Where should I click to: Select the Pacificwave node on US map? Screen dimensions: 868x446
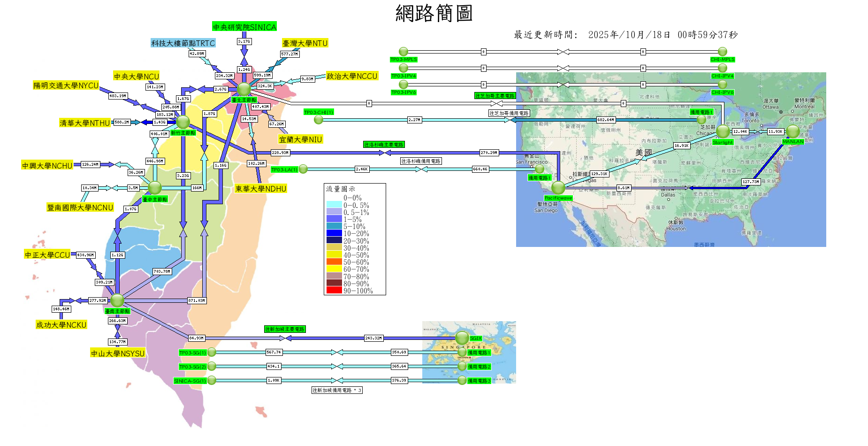558,188
